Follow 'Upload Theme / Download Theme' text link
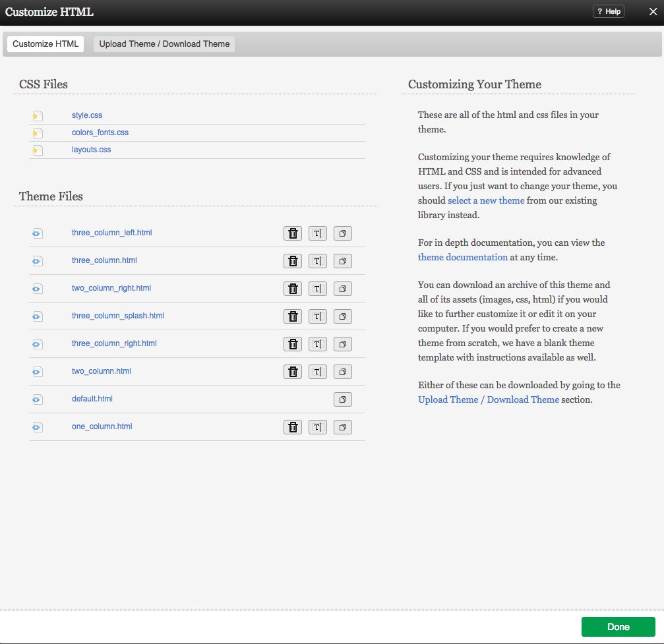The image size is (664, 644). coord(488,399)
